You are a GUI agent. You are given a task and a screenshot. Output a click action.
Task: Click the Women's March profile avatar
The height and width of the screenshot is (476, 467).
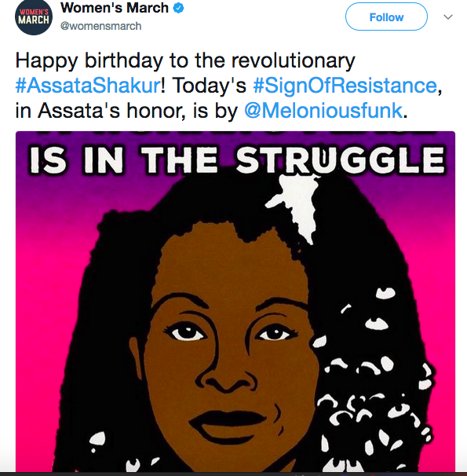[x=33, y=16]
